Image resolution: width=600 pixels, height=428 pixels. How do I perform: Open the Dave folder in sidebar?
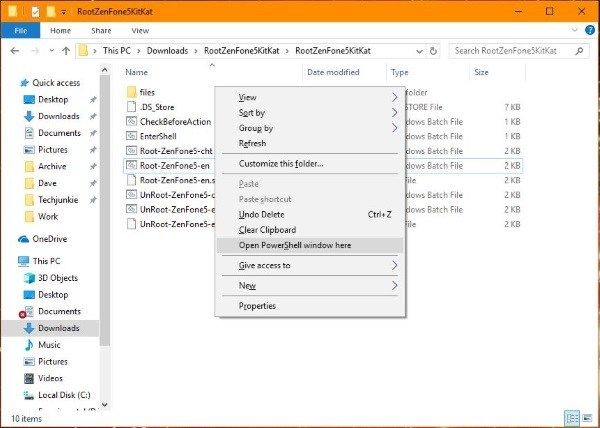47,183
